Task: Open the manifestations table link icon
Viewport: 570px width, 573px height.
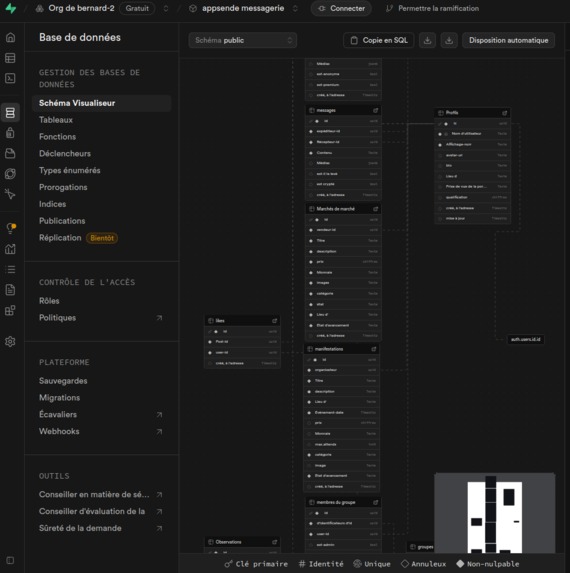Action: [374, 349]
